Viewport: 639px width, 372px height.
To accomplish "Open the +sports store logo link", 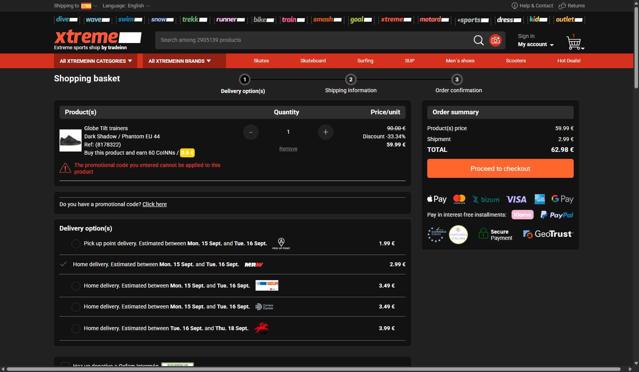I will (x=473, y=20).
